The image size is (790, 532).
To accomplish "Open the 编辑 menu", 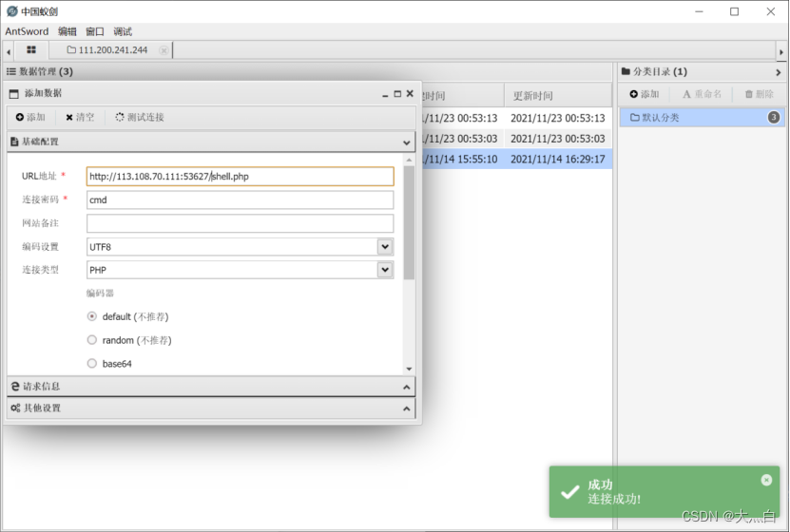I will 67,31.
